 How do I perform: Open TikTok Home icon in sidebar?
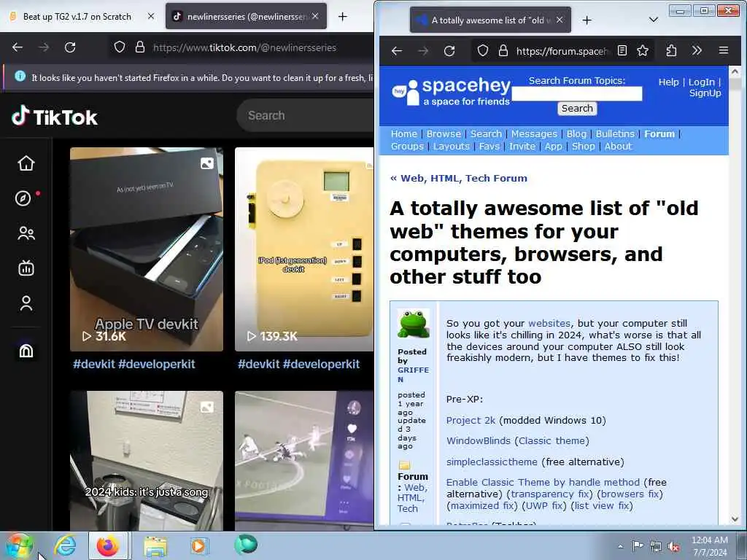(26, 163)
